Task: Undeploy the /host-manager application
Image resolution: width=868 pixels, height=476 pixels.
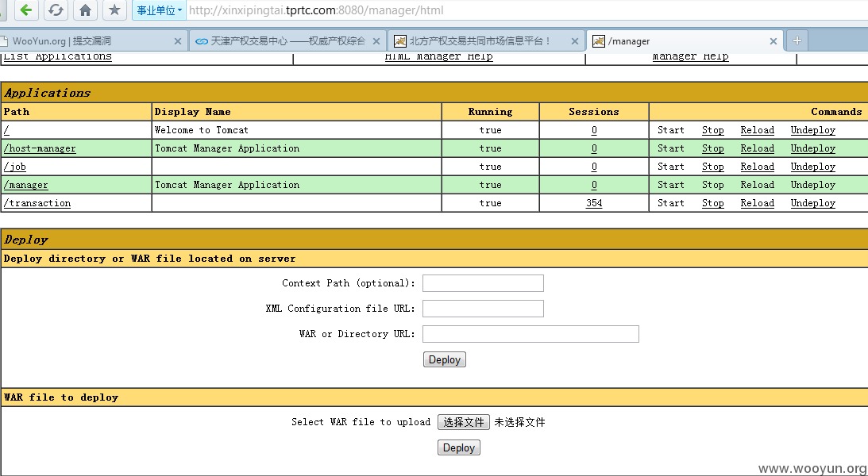Action: pyautogui.click(x=812, y=148)
